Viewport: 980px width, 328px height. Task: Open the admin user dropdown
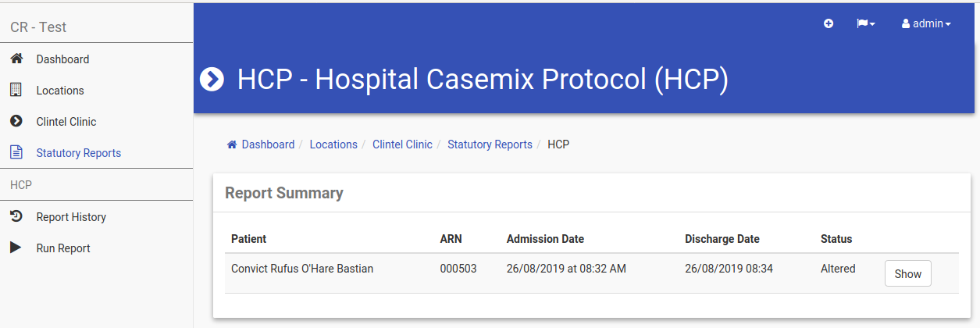pos(926,24)
